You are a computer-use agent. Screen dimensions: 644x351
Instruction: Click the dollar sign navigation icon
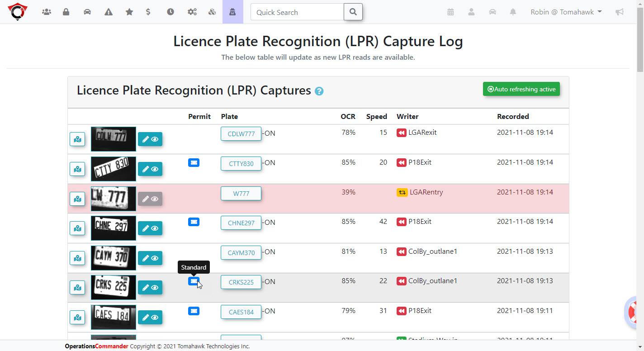(148, 12)
